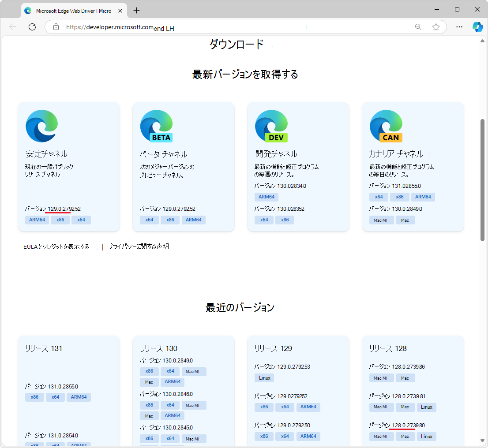488x448 pixels.
Task: Download Mac for Release 130 version 130.0.2846.0
Action: click(x=149, y=416)
